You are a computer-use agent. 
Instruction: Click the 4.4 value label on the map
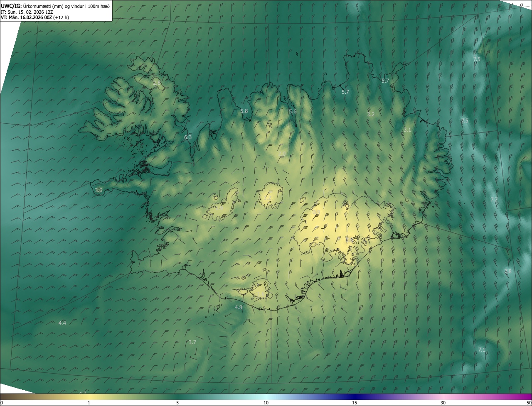pyautogui.click(x=62, y=323)
